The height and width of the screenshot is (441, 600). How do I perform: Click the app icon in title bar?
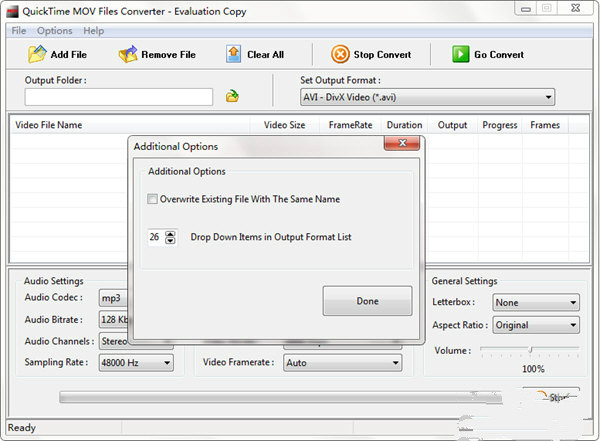[13, 11]
